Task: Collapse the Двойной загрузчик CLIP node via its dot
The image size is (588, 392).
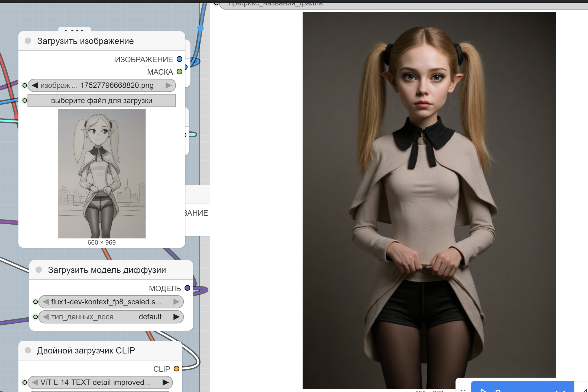Action: coord(28,350)
